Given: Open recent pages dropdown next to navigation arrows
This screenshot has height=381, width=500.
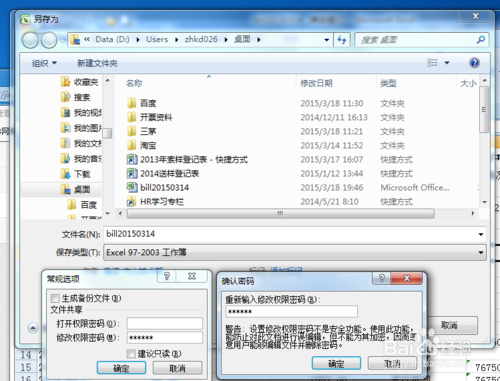Looking at the screenshot, I should click(62, 40).
